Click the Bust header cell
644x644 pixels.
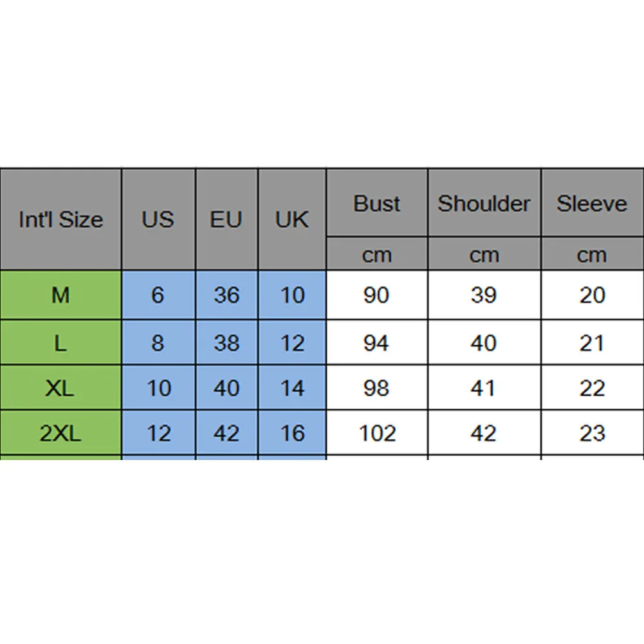(x=377, y=203)
